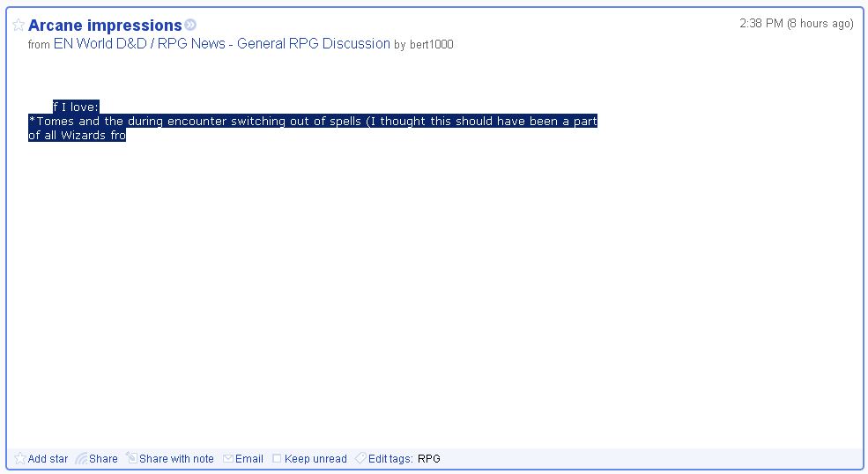Open the EN World D&D / RPG News feed link
Viewport: 868px width, 474px height.
pyautogui.click(x=221, y=44)
